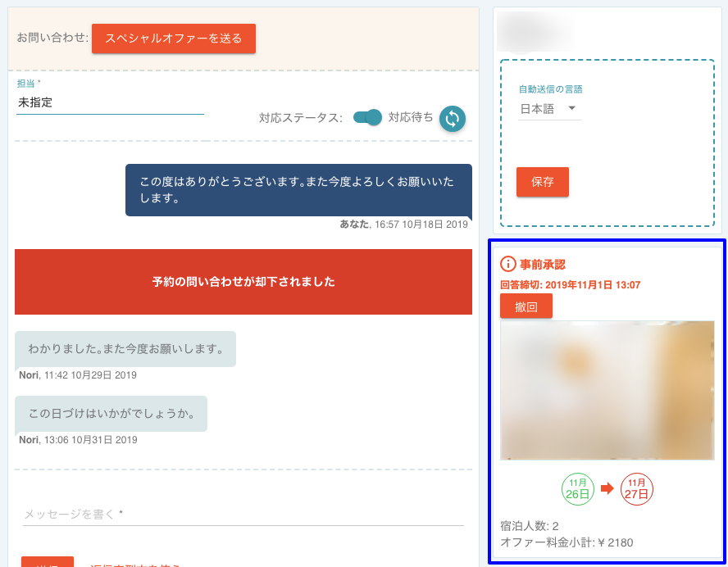Click the timestamp あなた, 16:57 10月18日 2019

pos(403,225)
